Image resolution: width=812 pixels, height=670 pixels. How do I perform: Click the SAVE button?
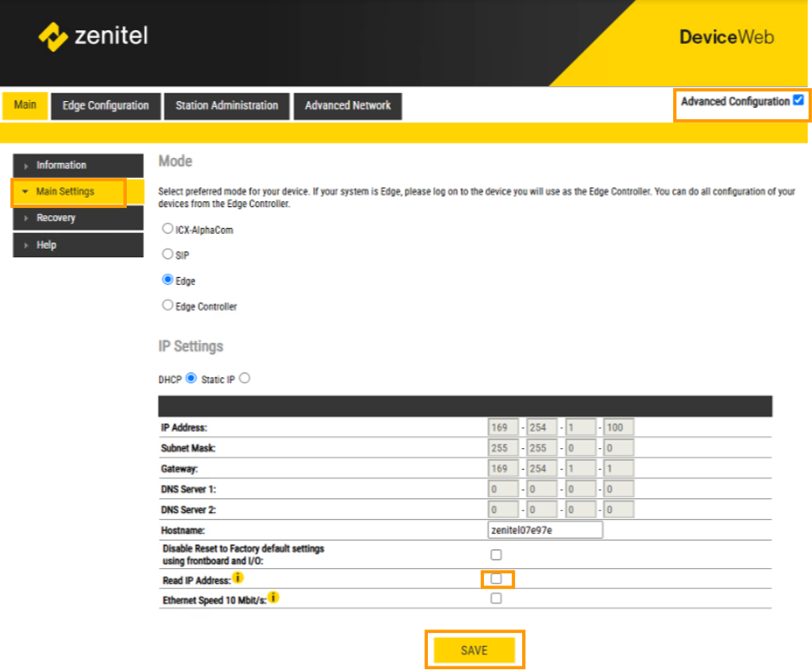(x=475, y=650)
